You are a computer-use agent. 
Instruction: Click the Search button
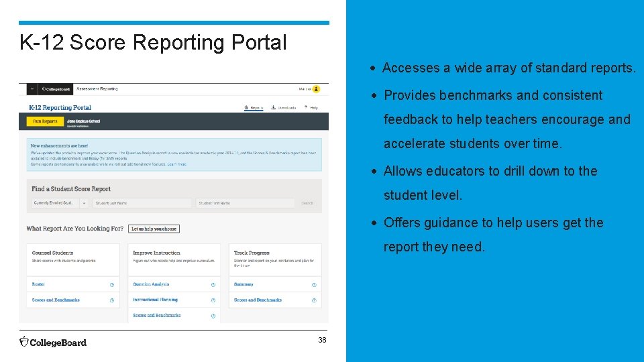point(307,203)
